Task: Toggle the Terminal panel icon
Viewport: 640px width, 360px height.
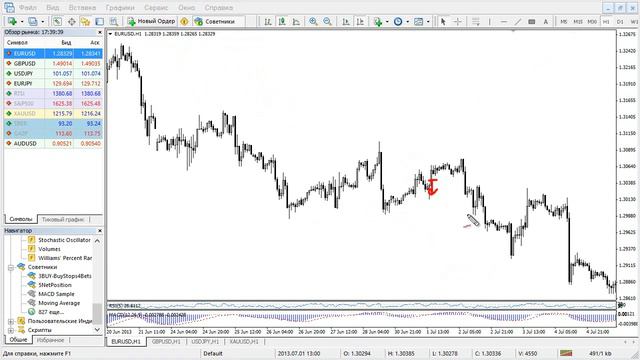Action: (100, 22)
